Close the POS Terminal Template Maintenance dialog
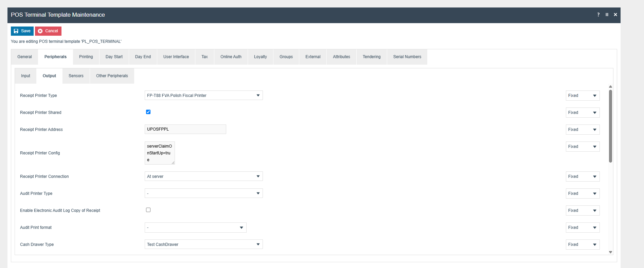 point(615,15)
